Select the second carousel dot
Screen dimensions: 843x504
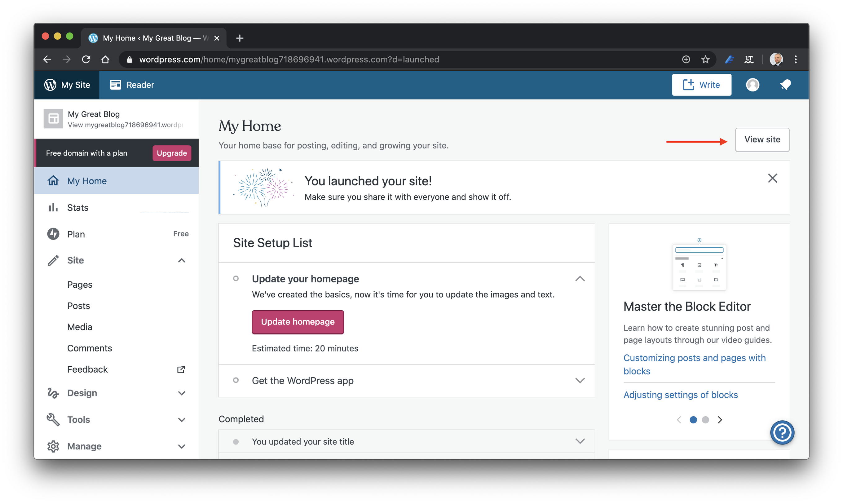click(705, 420)
